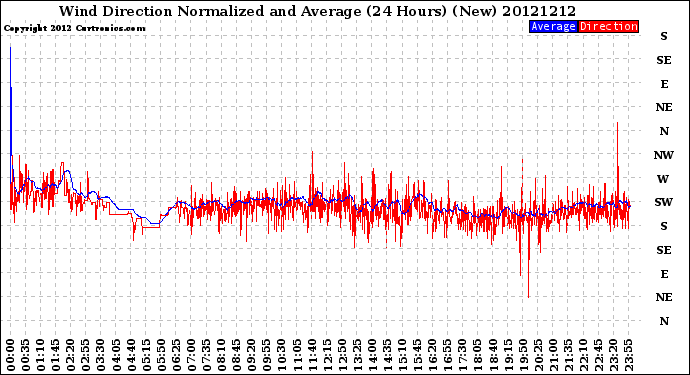Select the 01:45 time tick label

click(x=56, y=355)
